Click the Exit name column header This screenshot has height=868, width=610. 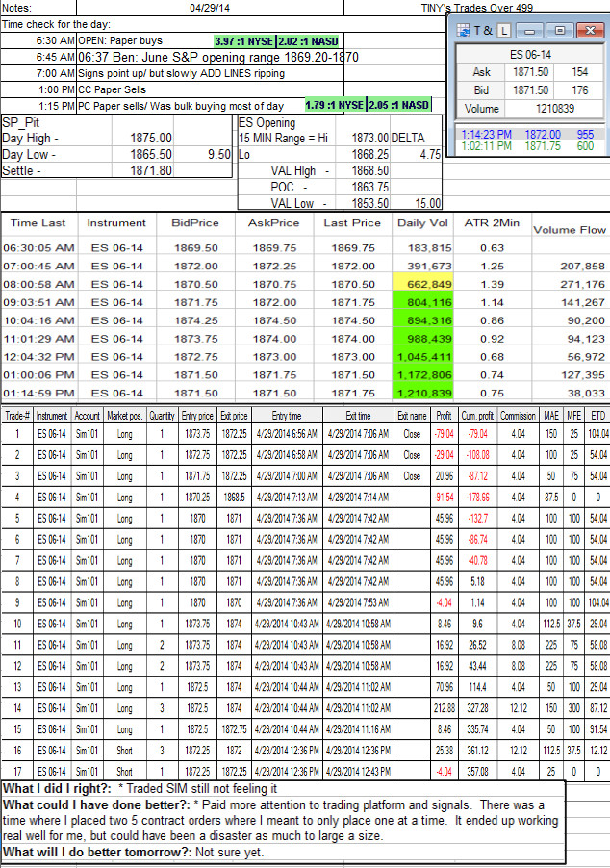coord(412,416)
